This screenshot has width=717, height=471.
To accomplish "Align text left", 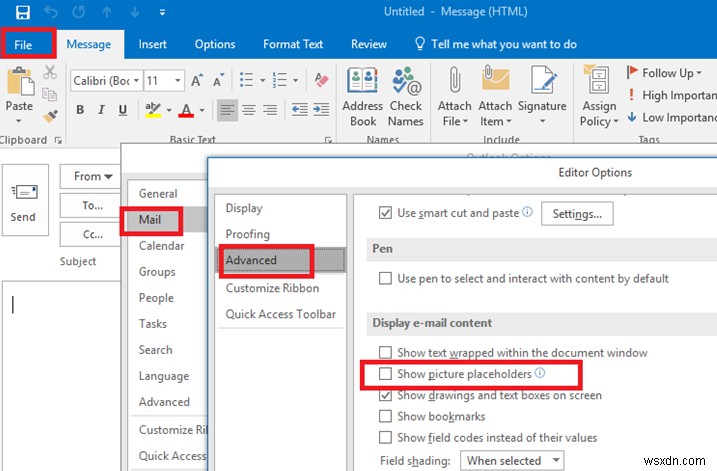I will coord(227,110).
